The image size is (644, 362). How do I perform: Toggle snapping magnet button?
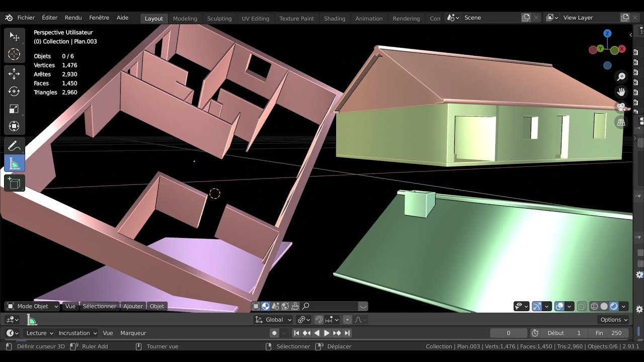pos(319,320)
